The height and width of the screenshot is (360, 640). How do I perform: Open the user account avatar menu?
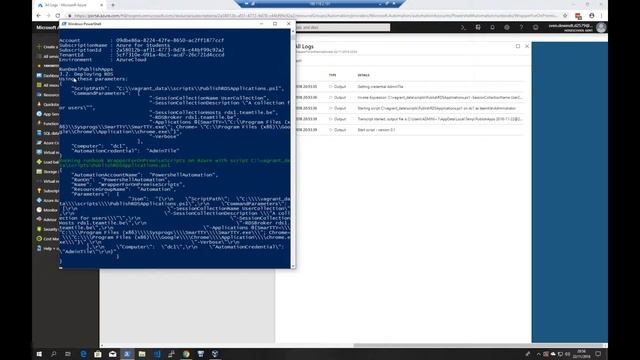point(601,27)
